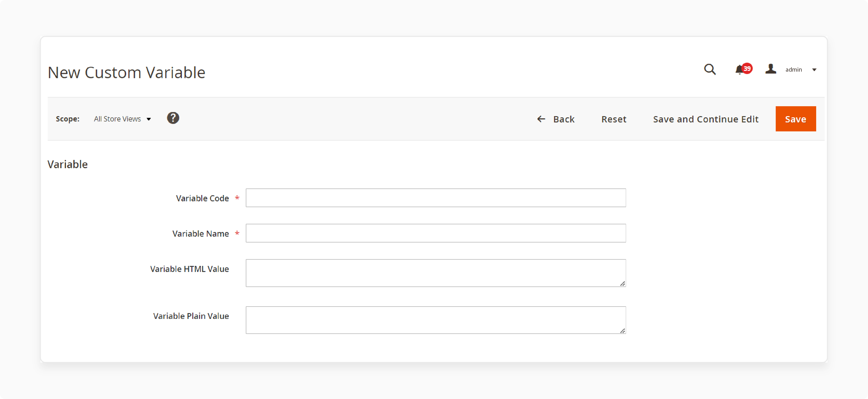The image size is (868, 399).
Task: Grab the Variable Plain Value resize handle
Action: [622, 331]
